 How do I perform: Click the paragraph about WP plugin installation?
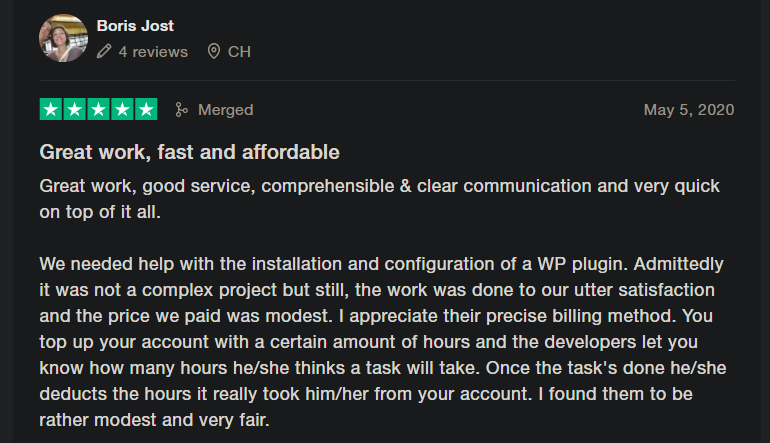tap(383, 342)
